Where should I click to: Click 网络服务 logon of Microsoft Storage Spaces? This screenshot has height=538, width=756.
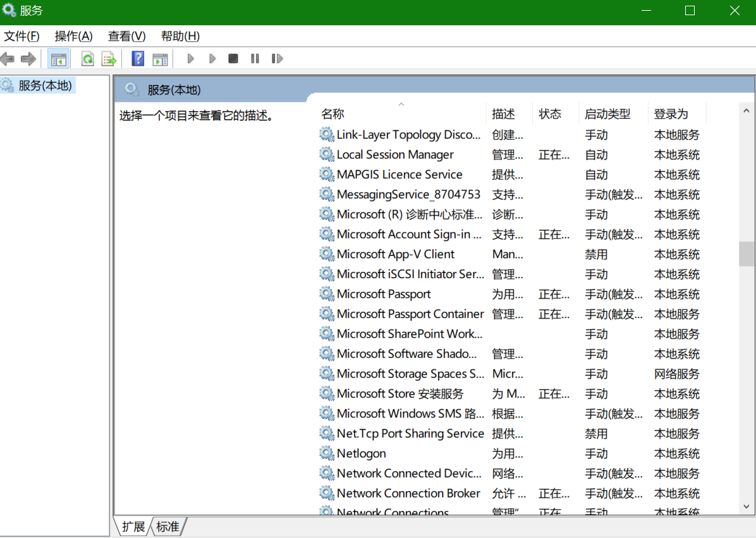click(x=676, y=374)
